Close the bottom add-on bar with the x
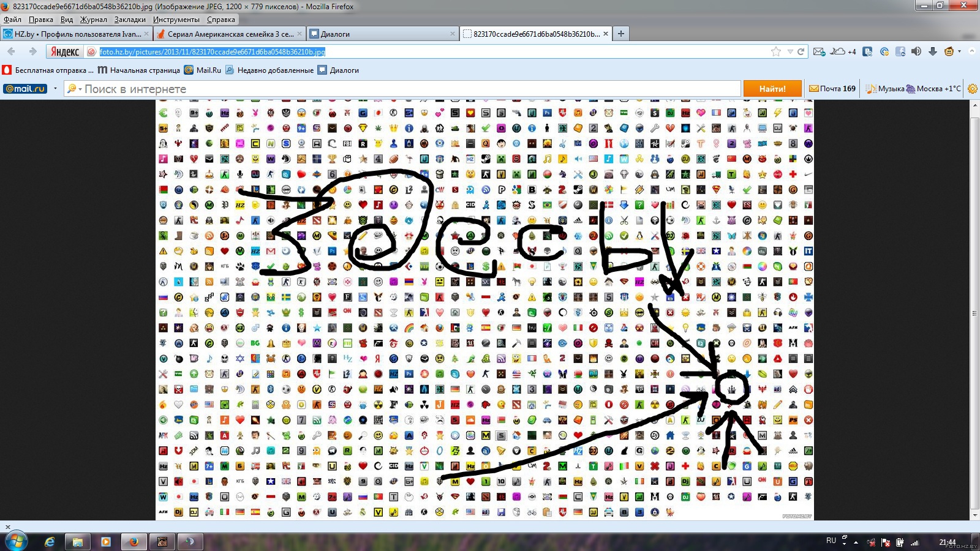 [7, 527]
